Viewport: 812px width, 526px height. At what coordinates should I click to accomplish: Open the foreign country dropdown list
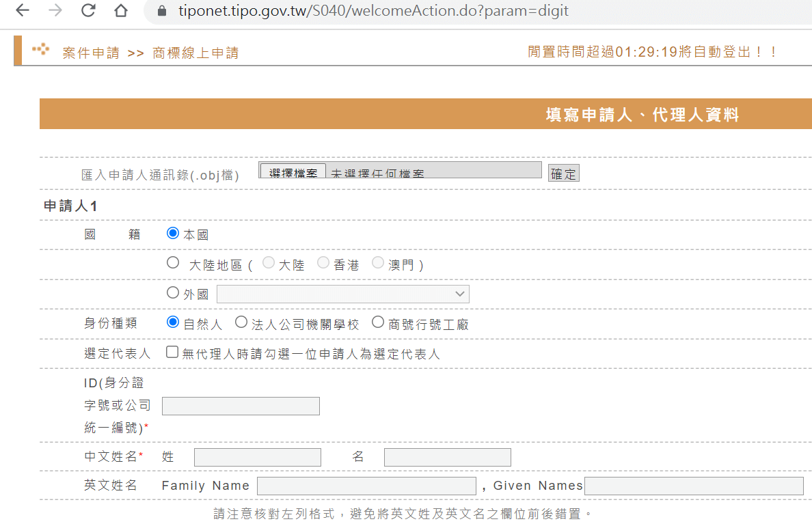point(343,294)
